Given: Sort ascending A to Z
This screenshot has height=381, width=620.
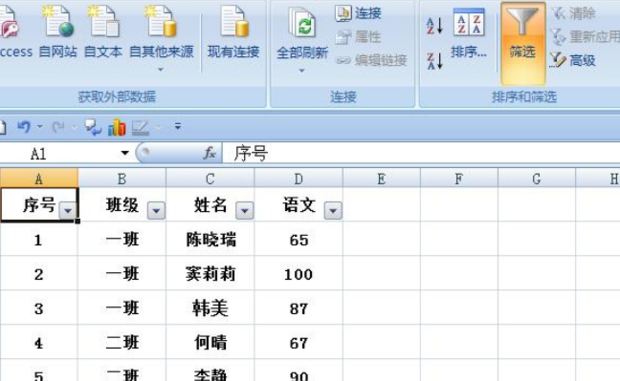Looking at the screenshot, I should click(x=435, y=26).
